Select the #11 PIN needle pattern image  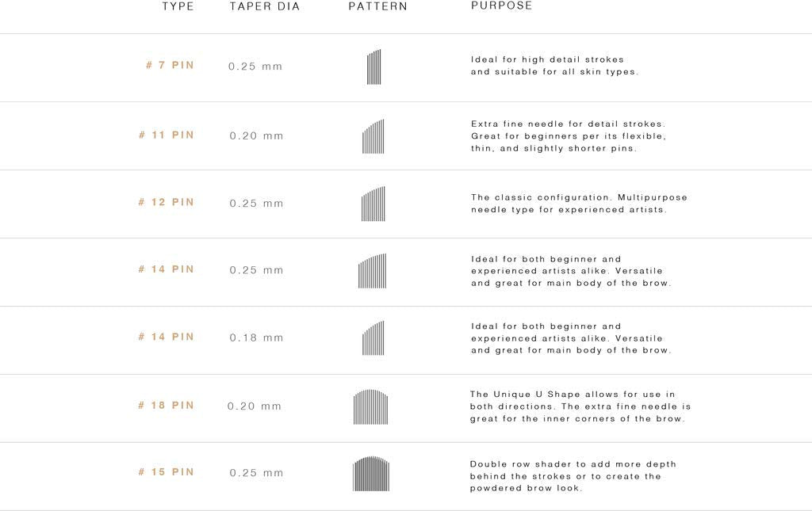pyautogui.click(x=373, y=136)
